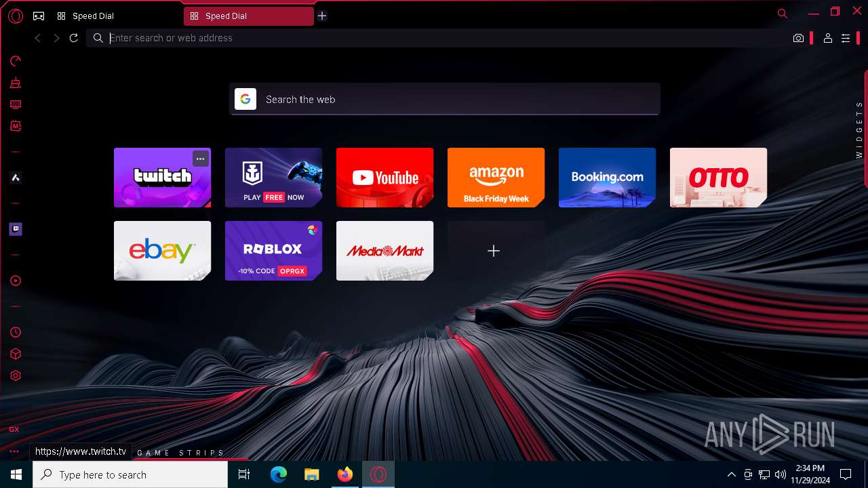Open the OTTO speed dial tile
The width and height of the screenshot is (868, 488).
[x=718, y=178]
